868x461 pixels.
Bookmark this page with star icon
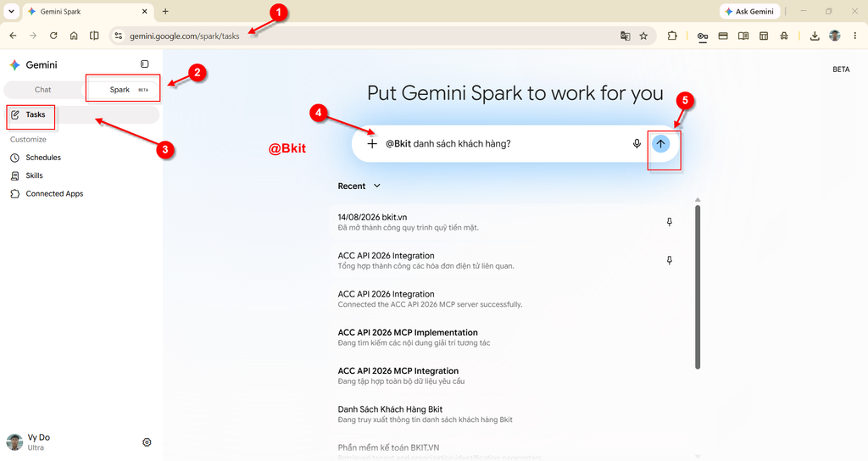coord(643,36)
